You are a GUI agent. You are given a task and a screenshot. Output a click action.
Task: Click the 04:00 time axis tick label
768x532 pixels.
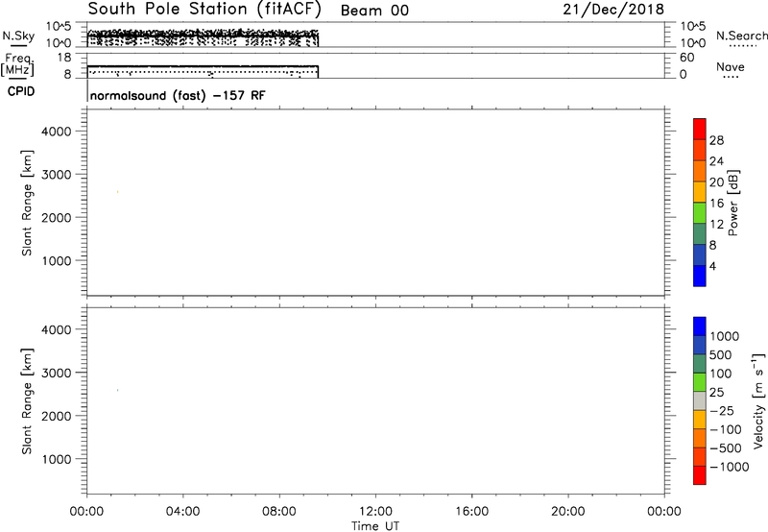coord(182,512)
